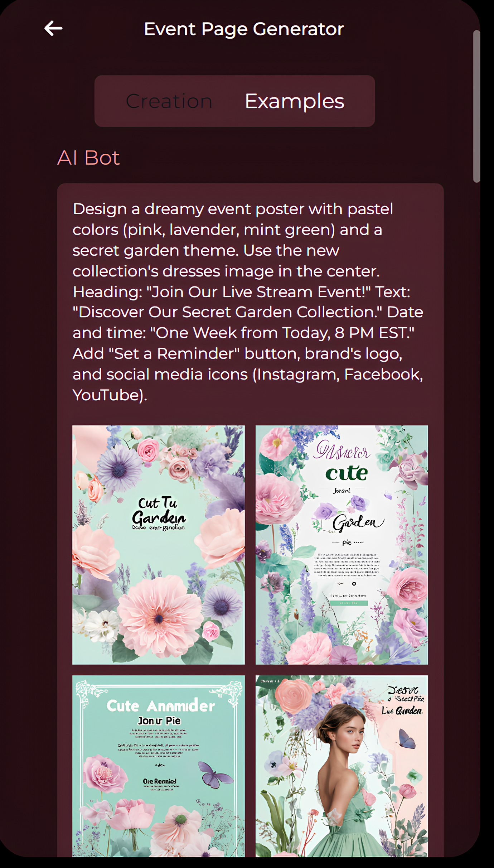This screenshot has width=494, height=868.
Task: Open the "Cute Anamider" framed poster thumbnail
Action: pyautogui.click(x=159, y=766)
